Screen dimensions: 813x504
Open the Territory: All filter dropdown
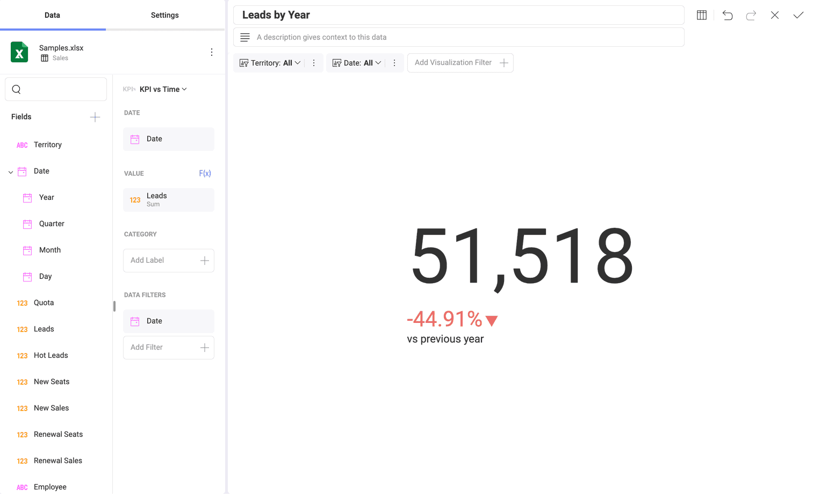(x=270, y=63)
